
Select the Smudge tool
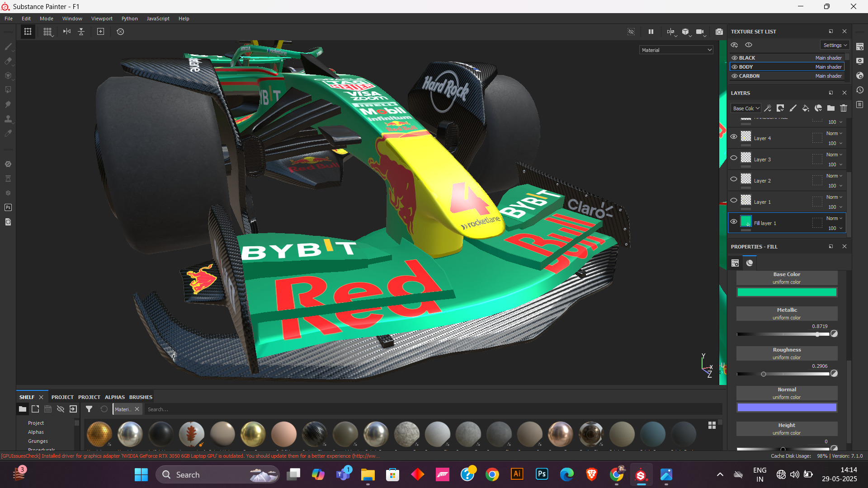click(x=8, y=104)
